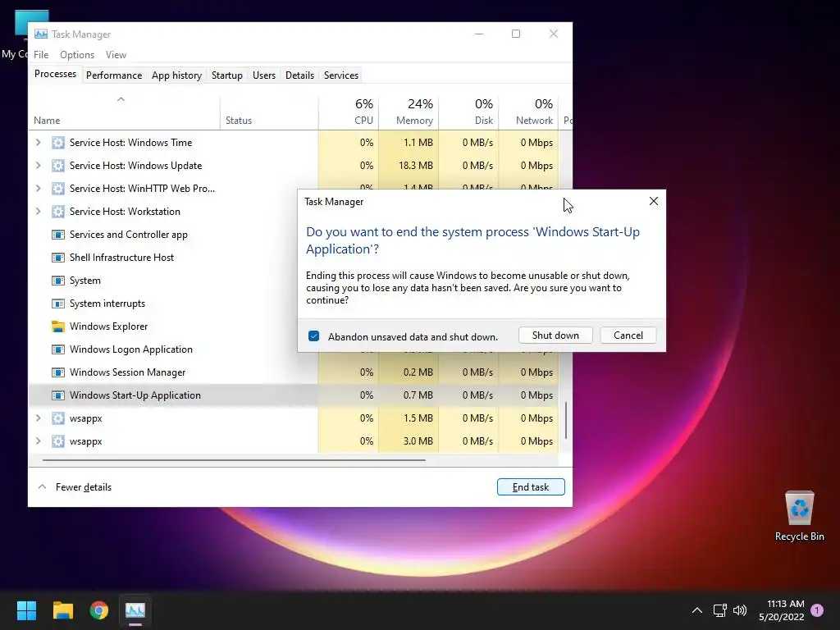The width and height of the screenshot is (840, 630).
Task: Click the Windows Explorer folder icon
Action: click(58, 326)
